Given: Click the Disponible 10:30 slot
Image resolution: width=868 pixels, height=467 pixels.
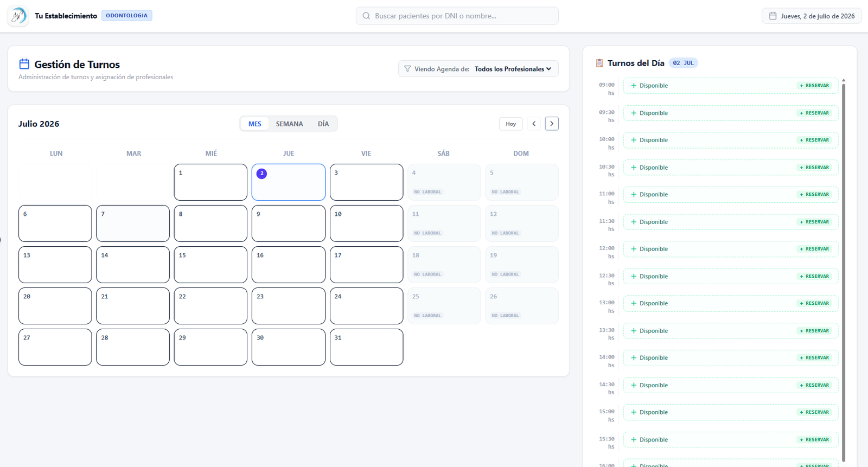Looking at the screenshot, I should coord(731,168).
